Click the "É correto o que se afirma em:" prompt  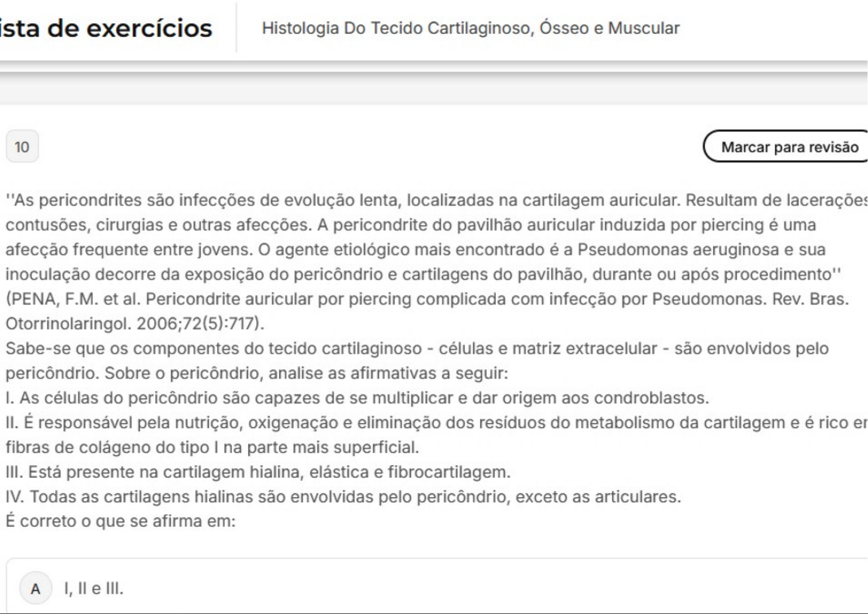(x=120, y=521)
